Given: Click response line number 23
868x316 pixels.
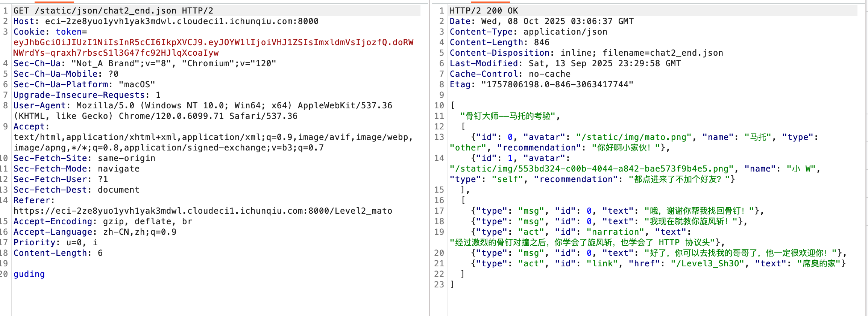Looking at the screenshot, I should (x=439, y=285).
